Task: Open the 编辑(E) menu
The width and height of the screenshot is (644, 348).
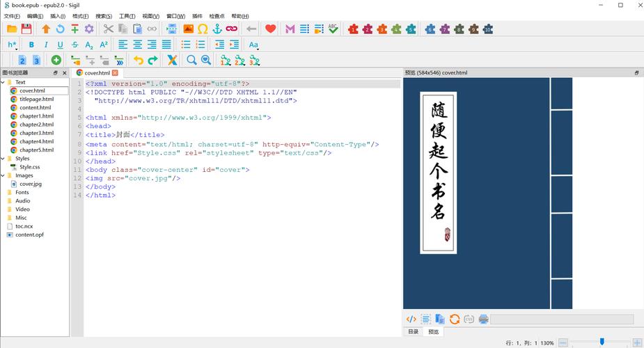Action: point(35,16)
